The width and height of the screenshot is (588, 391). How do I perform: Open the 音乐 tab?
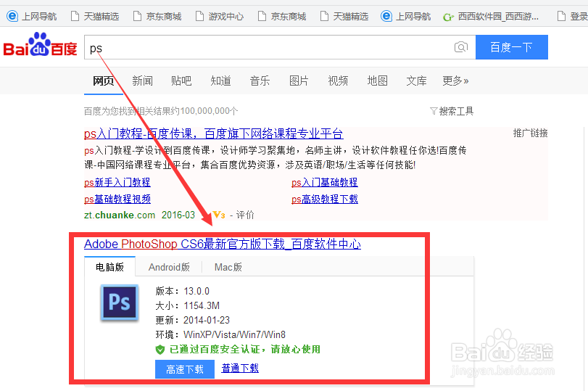(260, 81)
